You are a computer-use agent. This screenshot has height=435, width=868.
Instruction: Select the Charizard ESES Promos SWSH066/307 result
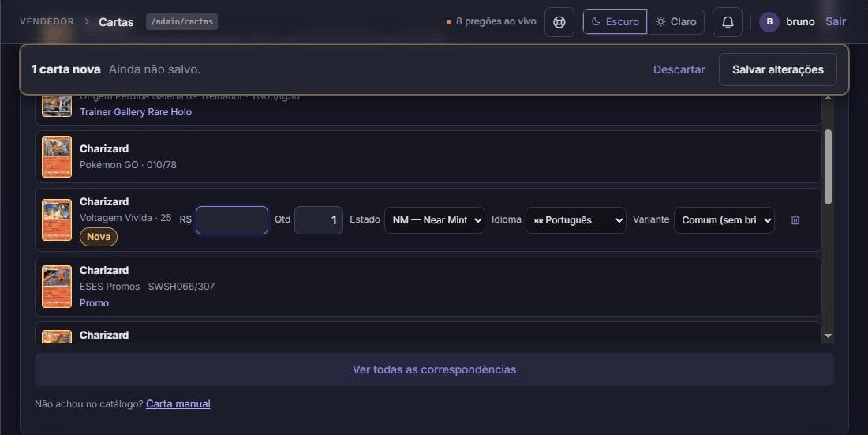[428, 287]
